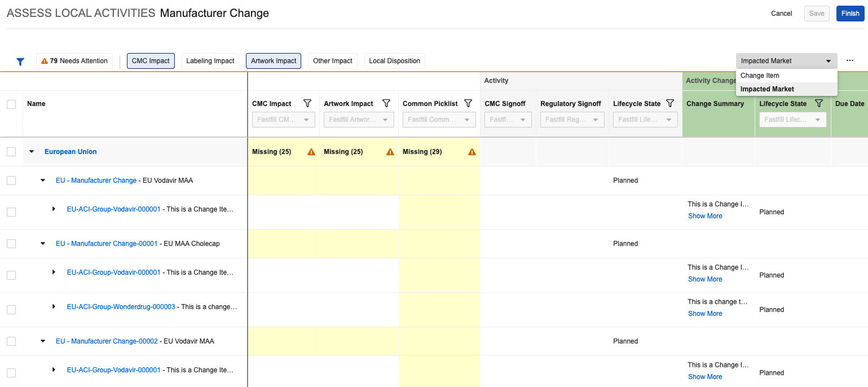The image size is (868, 387).
Task: Click the Activity Change Lifecycle State filter icon
Action: 819,103
